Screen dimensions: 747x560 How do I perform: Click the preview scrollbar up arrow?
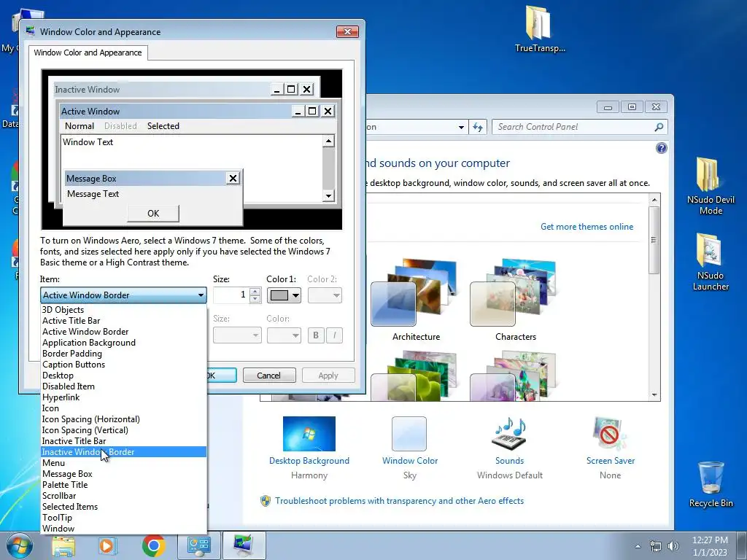[328, 141]
